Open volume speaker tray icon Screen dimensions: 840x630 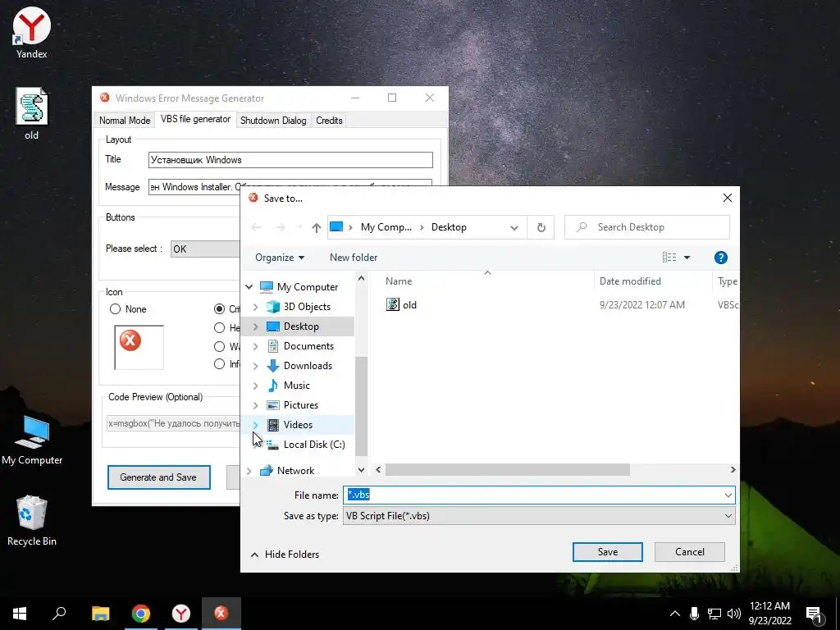pos(734,614)
